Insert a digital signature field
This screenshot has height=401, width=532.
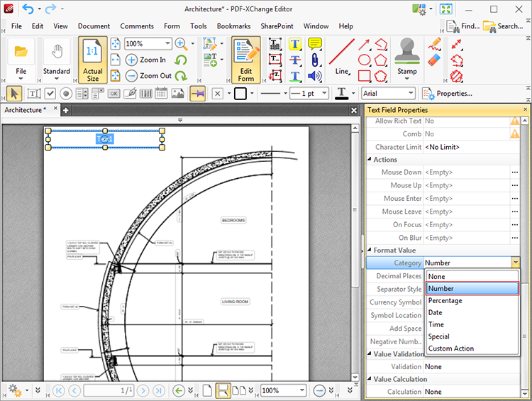pos(130,93)
